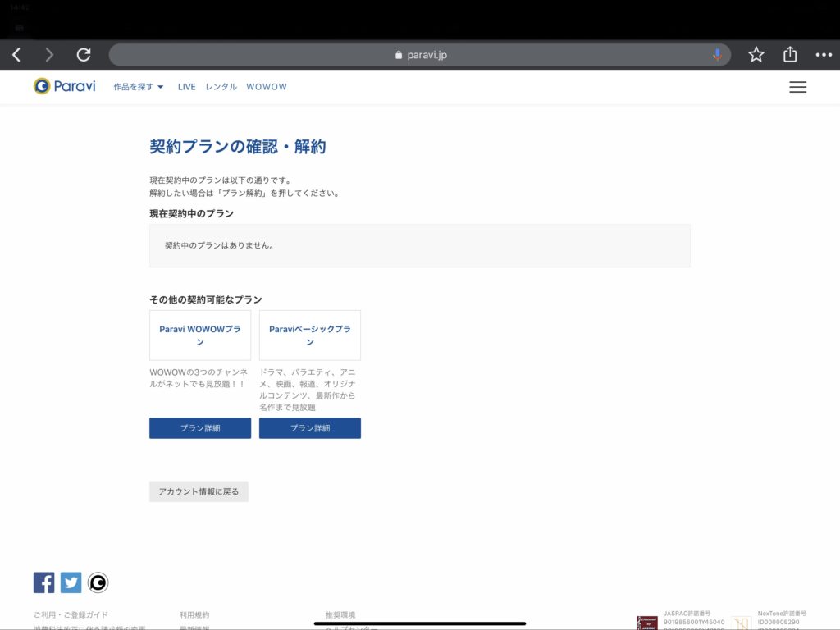This screenshot has height=630, width=840.
Task: Reload the page with the refresh icon
Action: point(84,55)
